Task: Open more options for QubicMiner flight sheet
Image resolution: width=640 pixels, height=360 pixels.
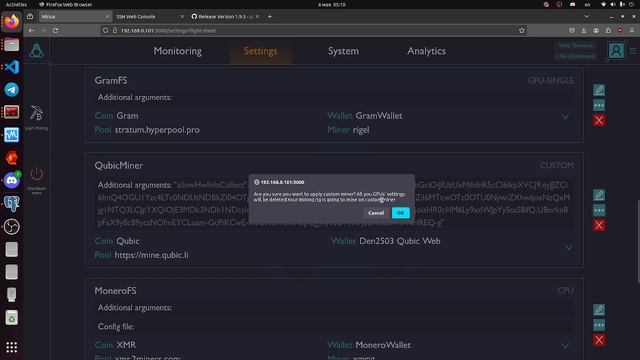Action: (599, 210)
